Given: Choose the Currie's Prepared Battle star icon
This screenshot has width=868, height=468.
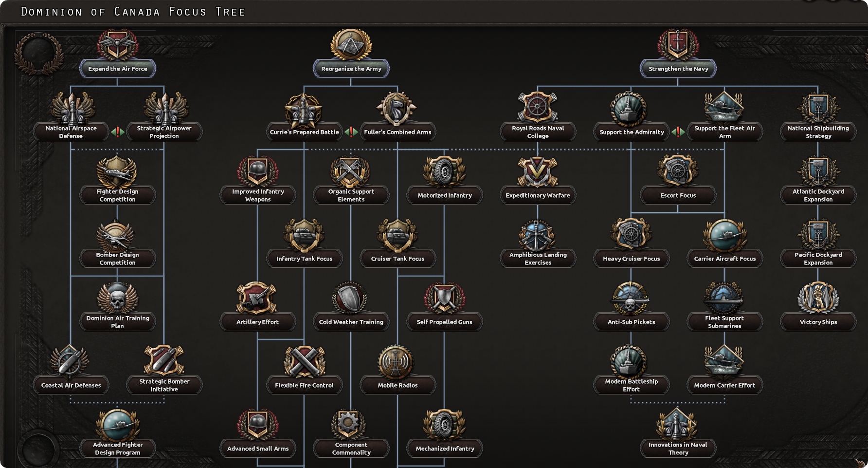Looking at the screenshot, I should click(304, 109).
